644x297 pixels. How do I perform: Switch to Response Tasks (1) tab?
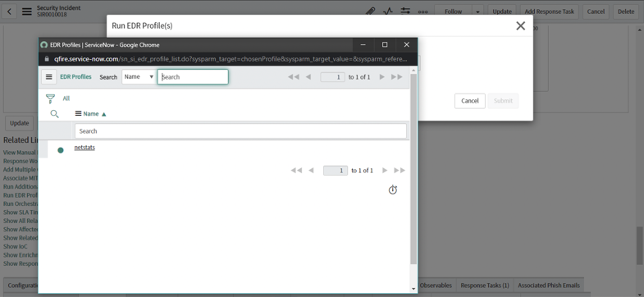point(485,286)
